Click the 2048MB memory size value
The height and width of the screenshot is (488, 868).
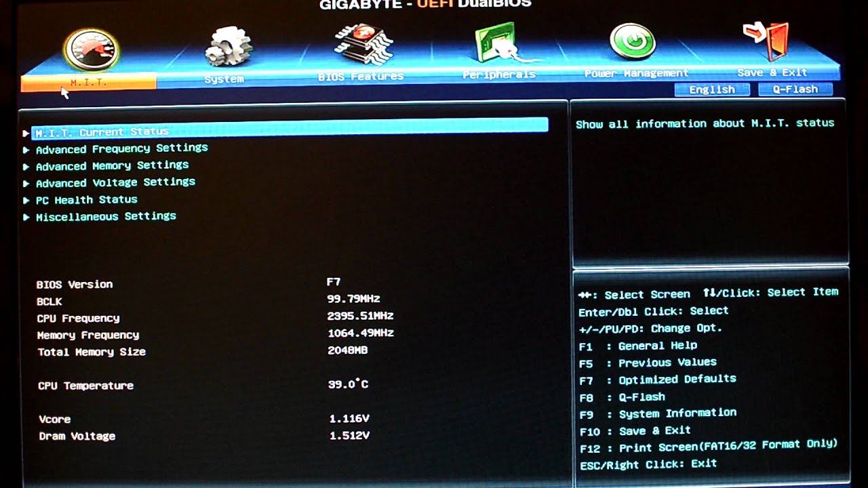pyautogui.click(x=348, y=350)
